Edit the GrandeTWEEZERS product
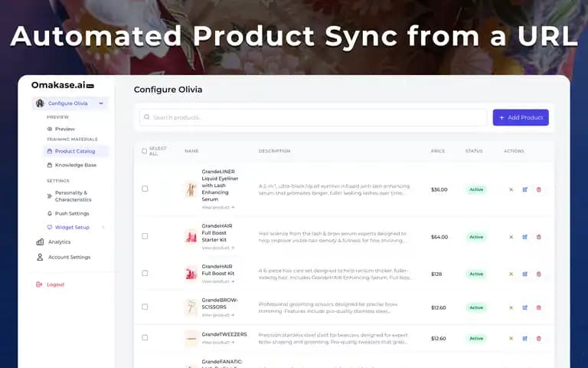Image resolution: width=588 pixels, height=368 pixels. coord(525,338)
